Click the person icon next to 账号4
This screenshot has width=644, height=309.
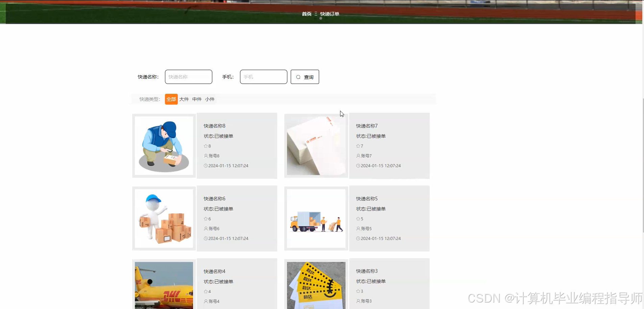(x=206, y=301)
